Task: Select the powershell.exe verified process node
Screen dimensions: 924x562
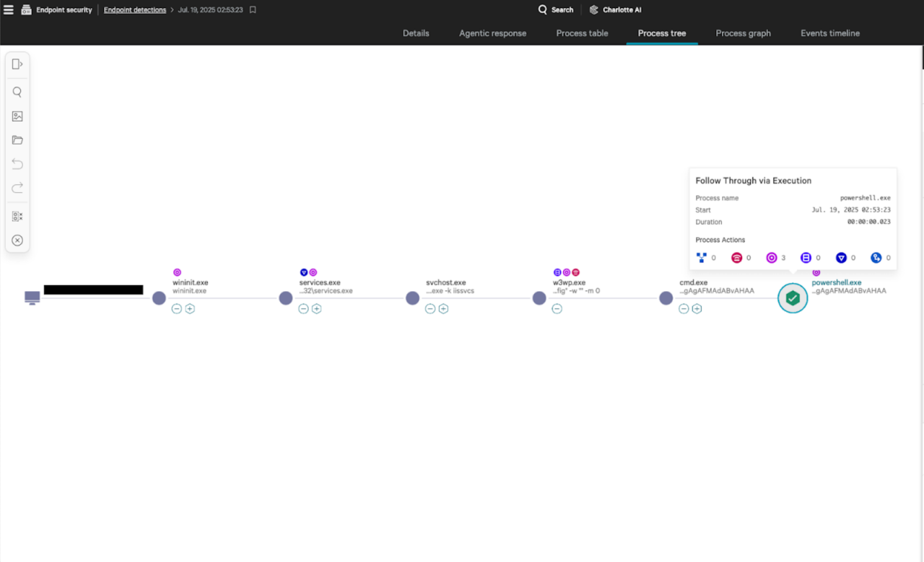Action: click(x=793, y=298)
